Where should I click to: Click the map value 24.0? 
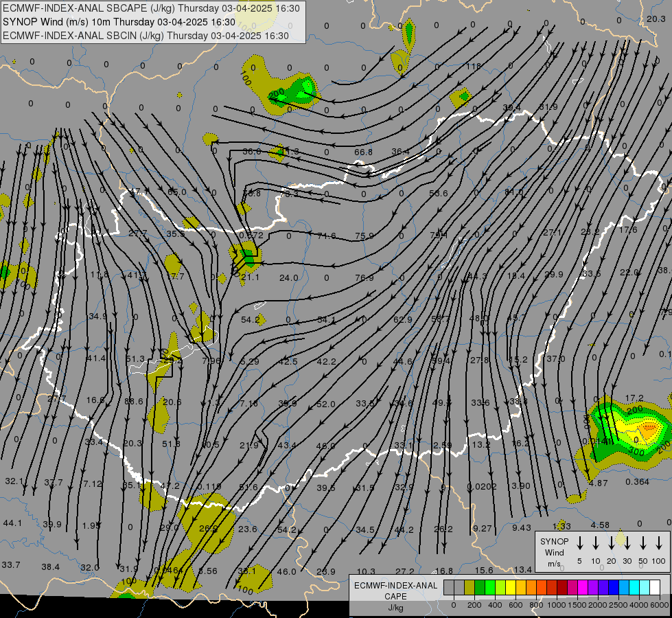click(288, 278)
